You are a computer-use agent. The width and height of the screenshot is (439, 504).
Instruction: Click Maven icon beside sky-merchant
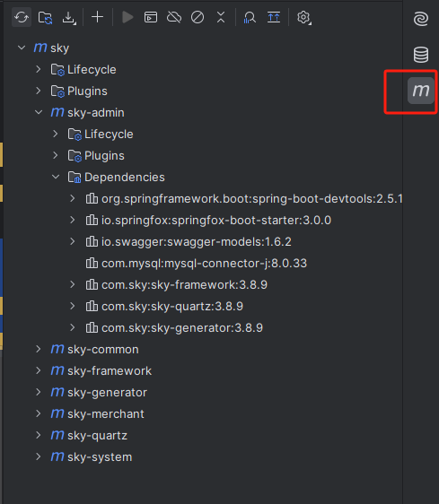pos(57,413)
